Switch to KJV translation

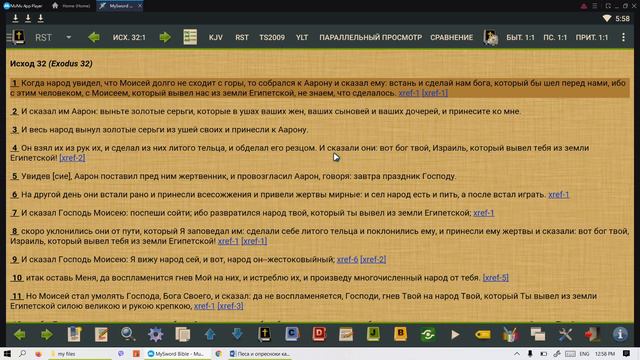pos(216,38)
